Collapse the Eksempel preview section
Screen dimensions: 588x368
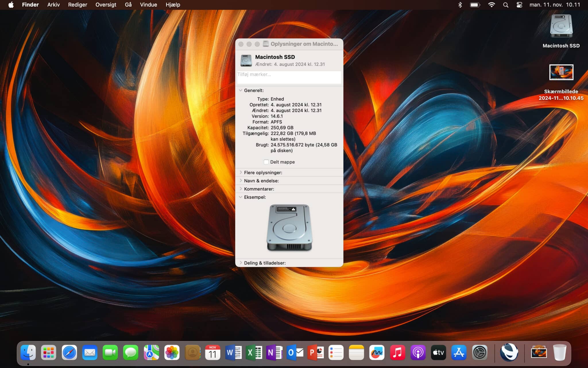(241, 197)
